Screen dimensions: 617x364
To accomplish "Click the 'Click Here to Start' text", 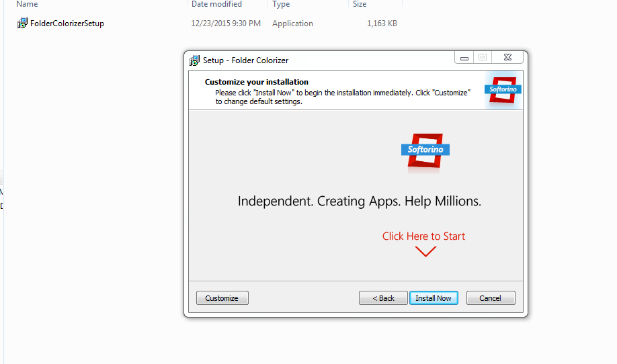I will (x=423, y=236).
